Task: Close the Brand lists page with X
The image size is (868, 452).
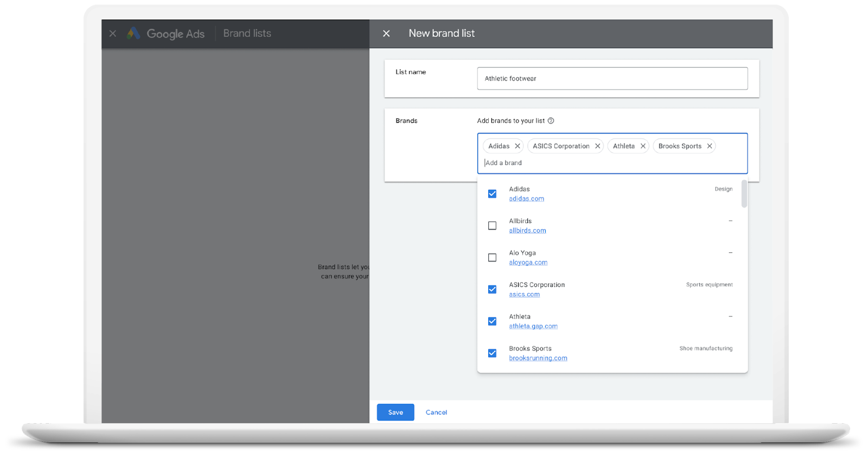Action: [x=113, y=34]
